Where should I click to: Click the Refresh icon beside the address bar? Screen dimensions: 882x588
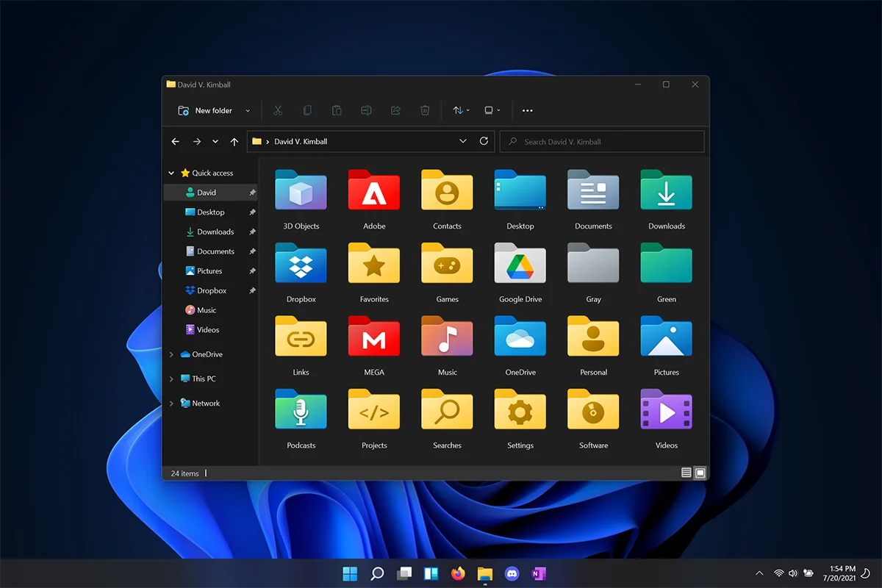[484, 141]
